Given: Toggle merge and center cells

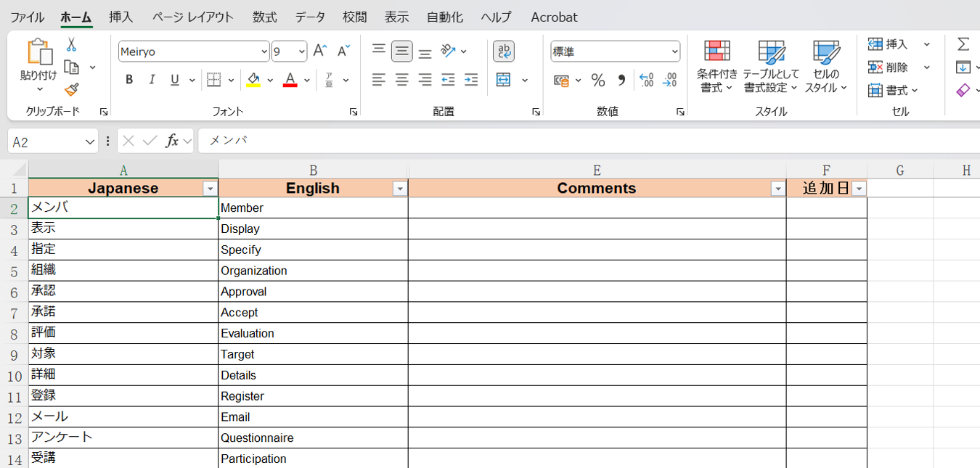Looking at the screenshot, I should 504,80.
